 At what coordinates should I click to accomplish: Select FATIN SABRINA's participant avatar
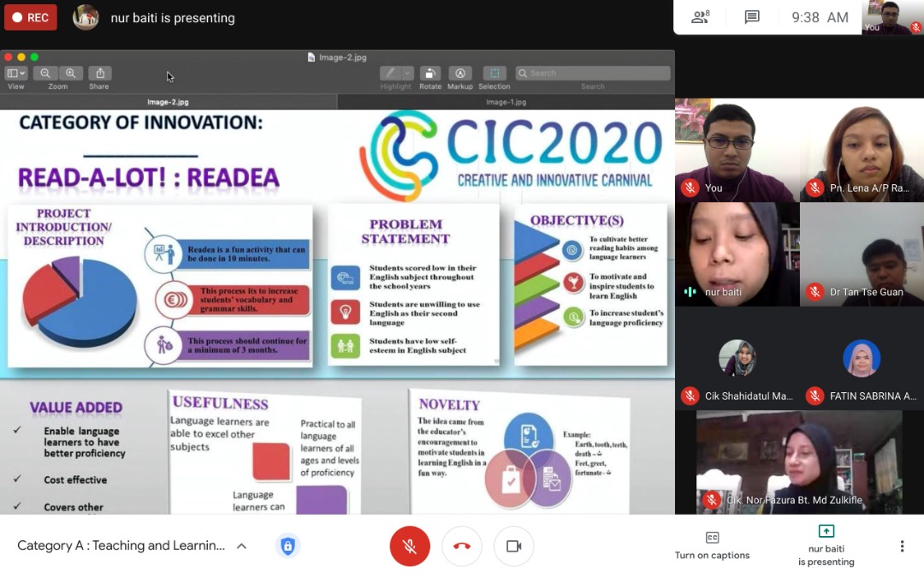click(x=862, y=358)
